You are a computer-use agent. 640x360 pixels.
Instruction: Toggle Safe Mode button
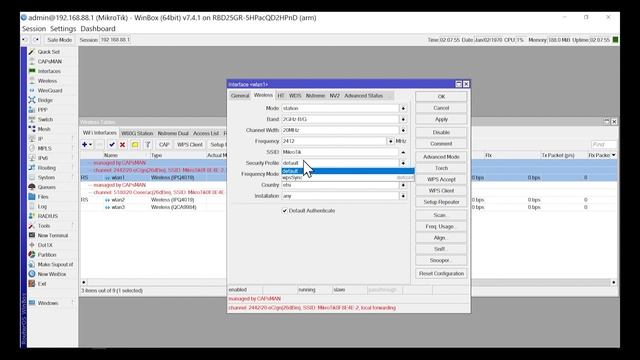[59, 40]
